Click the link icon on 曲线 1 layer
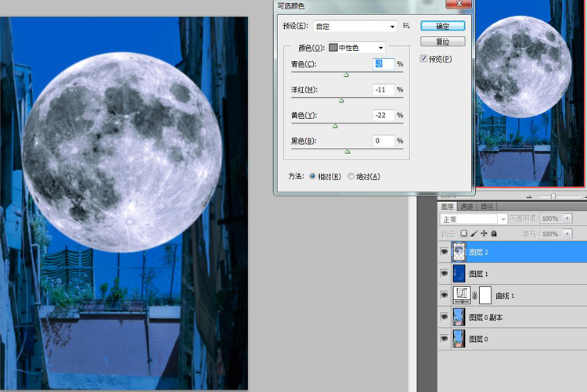Screen dimensions: 587x392 click(x=474, y=296)
